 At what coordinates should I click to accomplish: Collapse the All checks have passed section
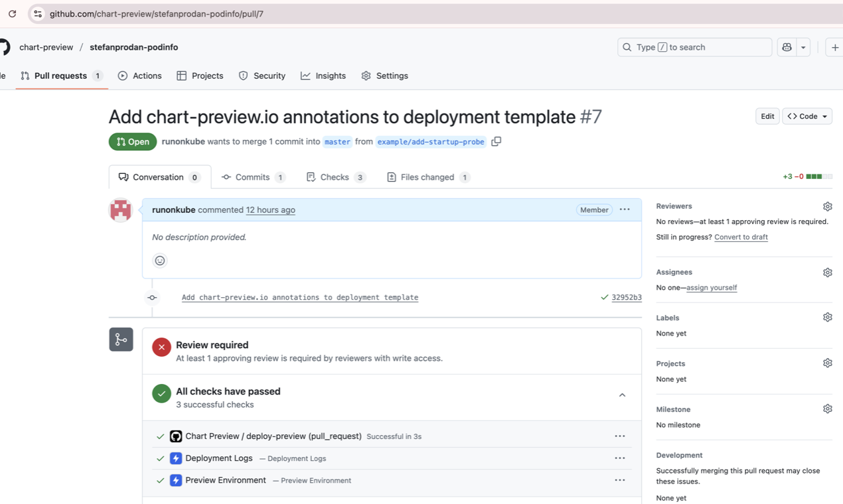click(622, 394)
